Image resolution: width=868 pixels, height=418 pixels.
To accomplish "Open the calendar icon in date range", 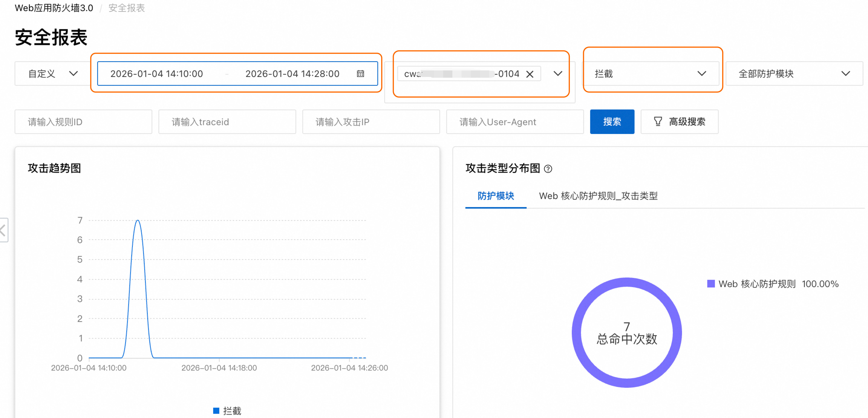I will pyautogui.click(x=360, y=73).
